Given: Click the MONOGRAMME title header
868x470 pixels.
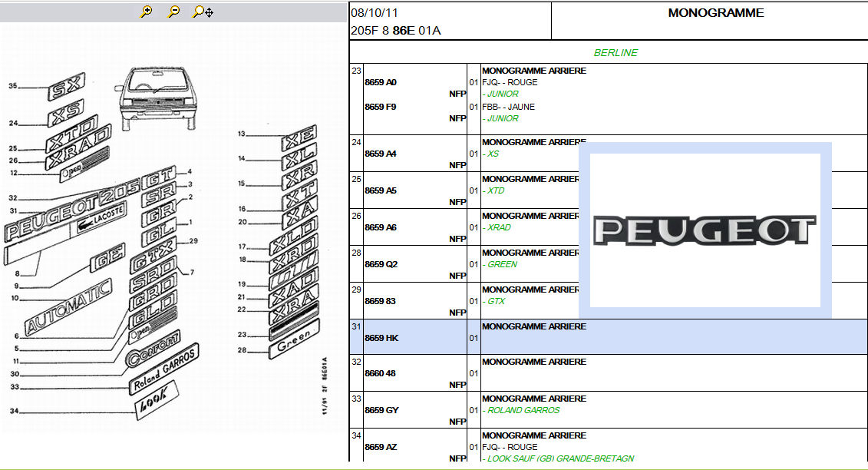Looking at the screenshot, I should (x=715, y=13).
